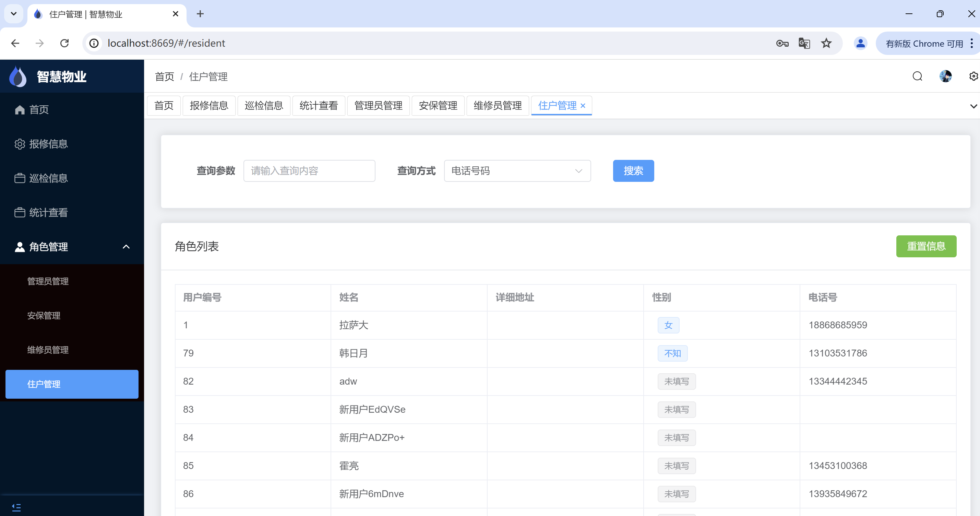Open the Chrome profile icon

860,43
